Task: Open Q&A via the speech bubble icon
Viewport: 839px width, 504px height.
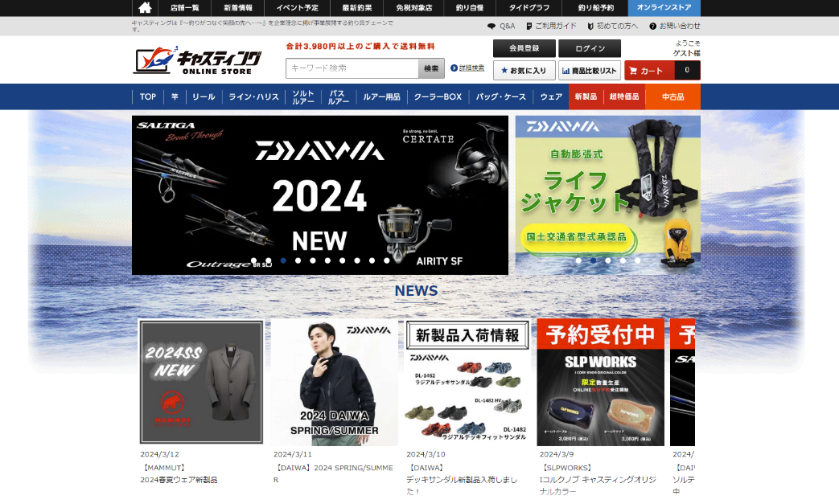Action: click(x=491, y=26)
